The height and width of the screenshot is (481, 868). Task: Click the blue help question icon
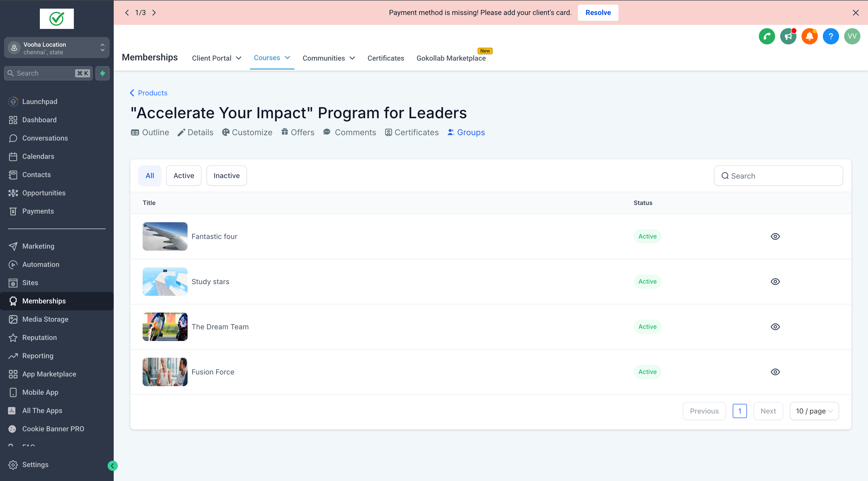tap(831, 36)
